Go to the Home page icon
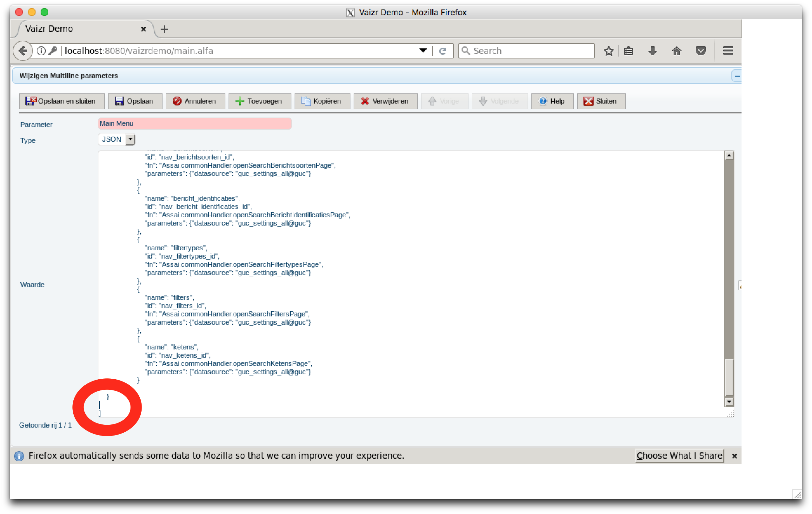 pyautogui.click(x=676, y=51)
